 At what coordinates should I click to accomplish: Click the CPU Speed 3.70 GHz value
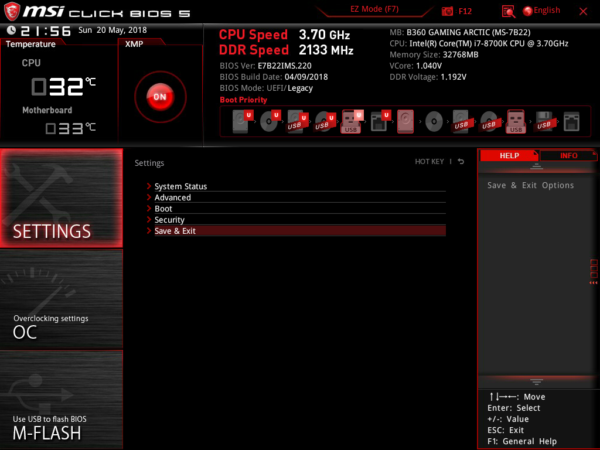[324, 35]
